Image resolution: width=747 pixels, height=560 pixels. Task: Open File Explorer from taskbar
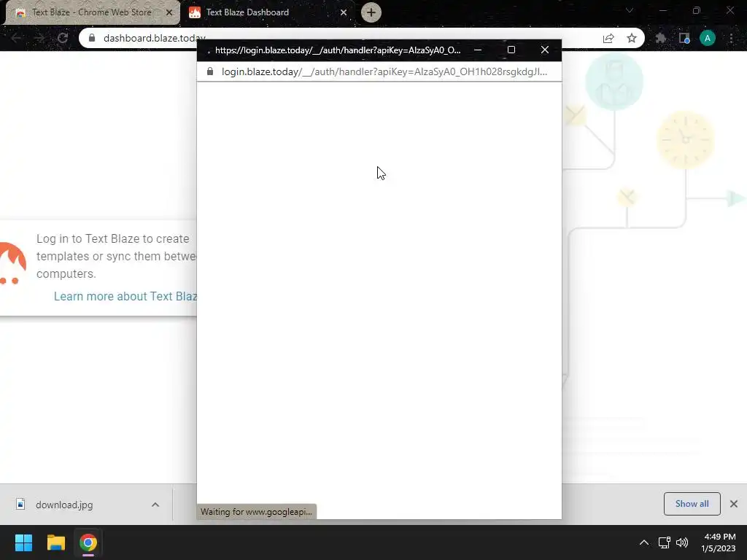pyautogui.click(x=55, y=542)
